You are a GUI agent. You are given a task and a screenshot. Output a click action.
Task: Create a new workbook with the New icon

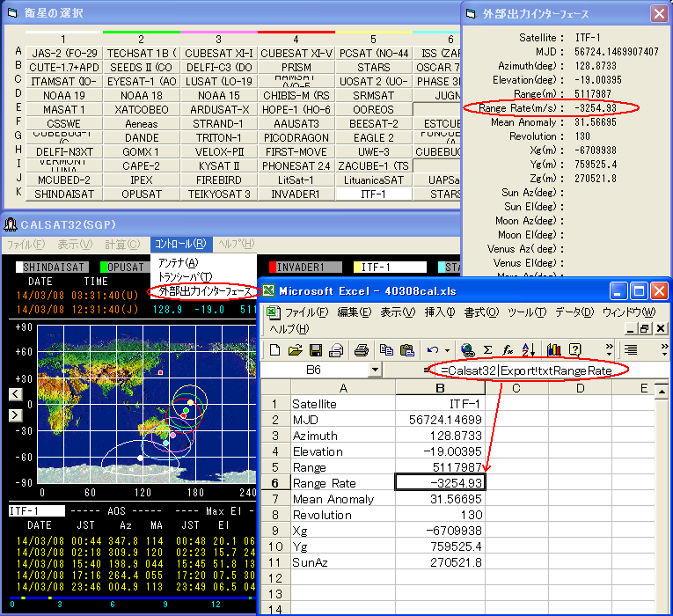[274, 350]
